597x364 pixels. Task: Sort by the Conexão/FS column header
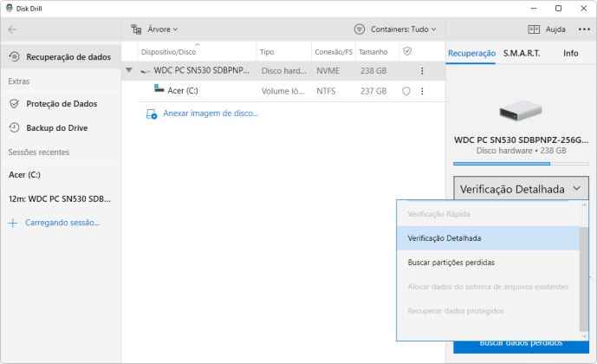coord(334,52)
